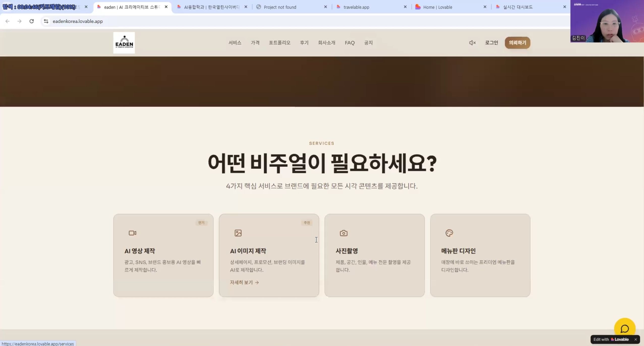This screenshot has width=644, height=346.
Task: Open the chat widget bubble at bottom right
Action: coord(624,328)
